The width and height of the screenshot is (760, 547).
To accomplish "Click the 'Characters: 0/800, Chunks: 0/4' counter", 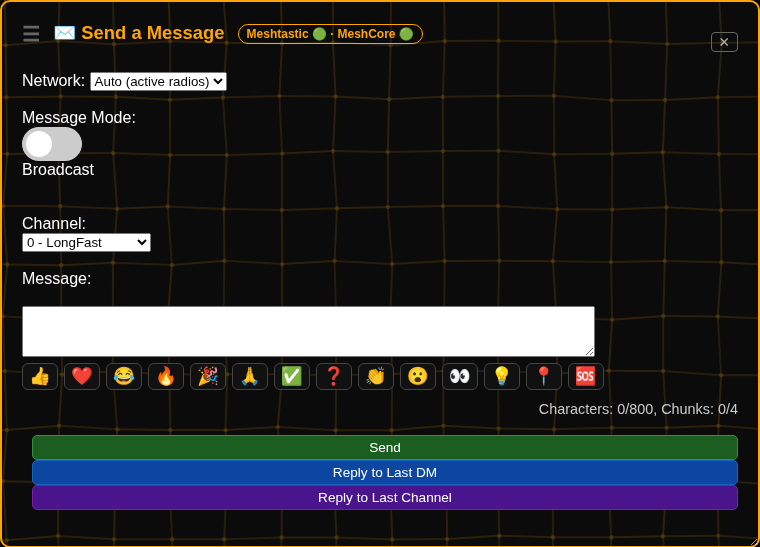I will coord(638,409).
